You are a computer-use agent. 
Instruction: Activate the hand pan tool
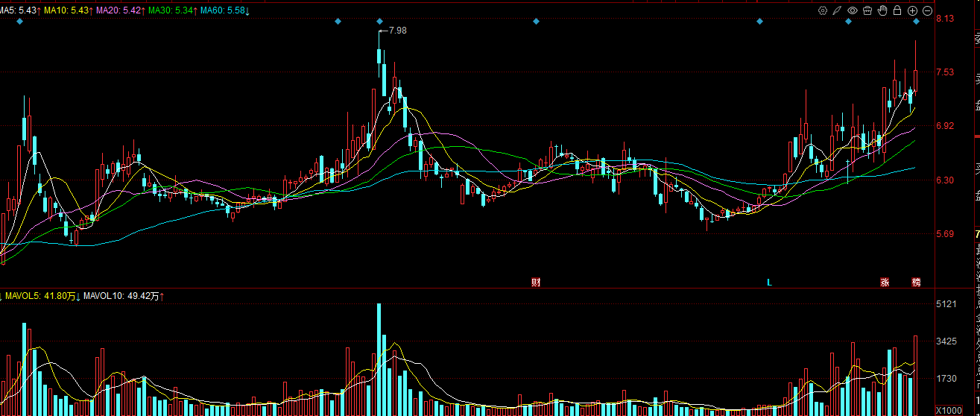pos(882,10)
